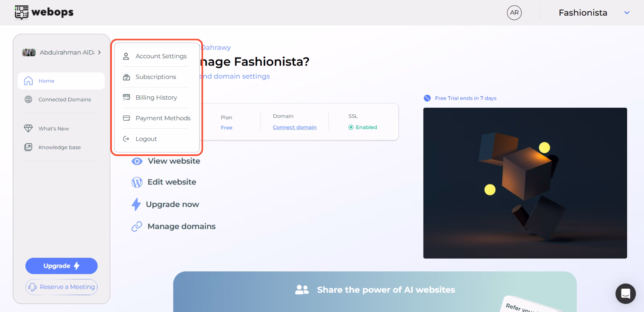Open What's New diamond icon
Image resolution: width=644 pixels, height=312 pixels.
click(28, 129)
